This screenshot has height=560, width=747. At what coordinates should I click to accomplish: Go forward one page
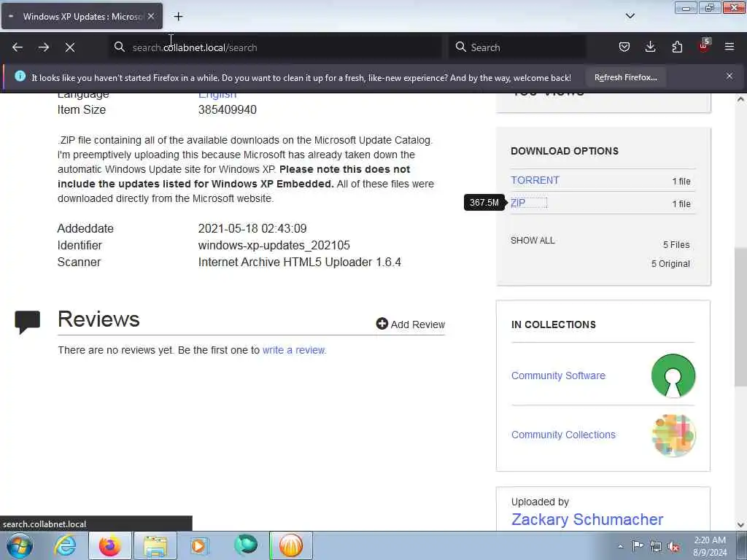[x=44, y=47]
